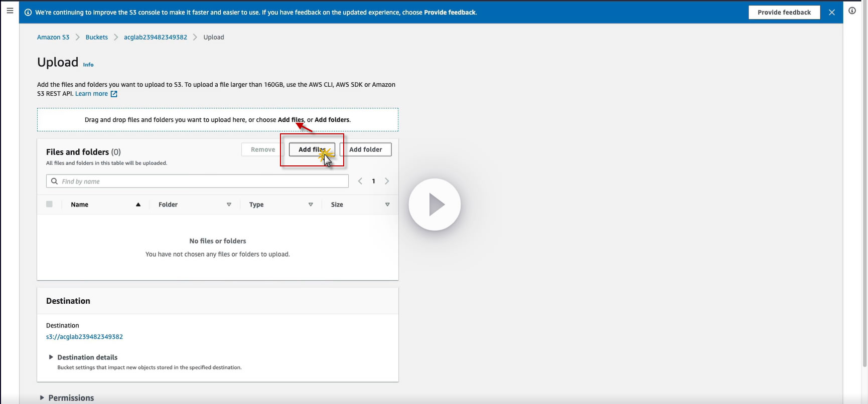Navigate to Amazon S3 breadcrumb
868x404 pixels.
point(53,37)
